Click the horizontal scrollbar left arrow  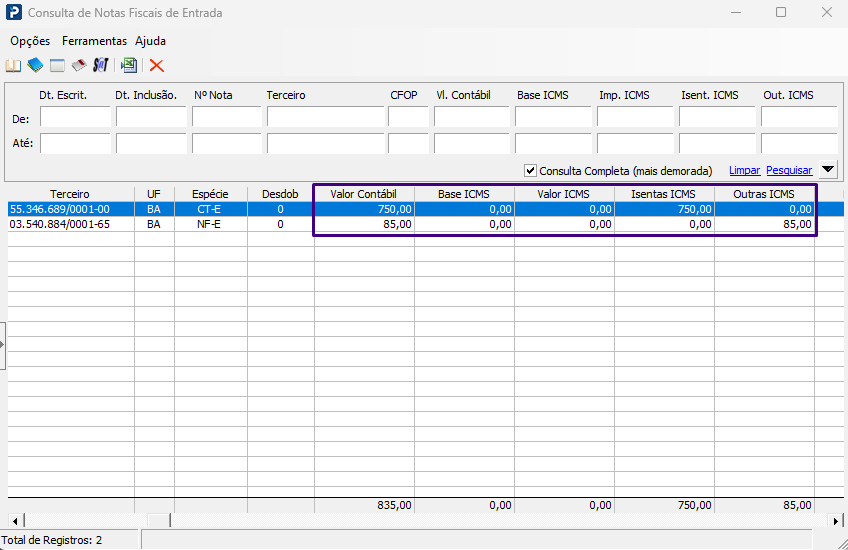[x=15, y=521]
